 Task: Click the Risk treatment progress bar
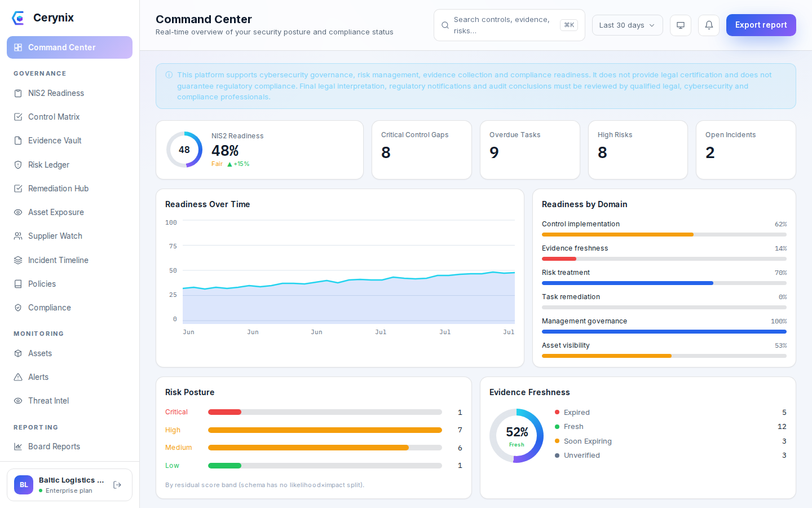click(x=664, y=283)
